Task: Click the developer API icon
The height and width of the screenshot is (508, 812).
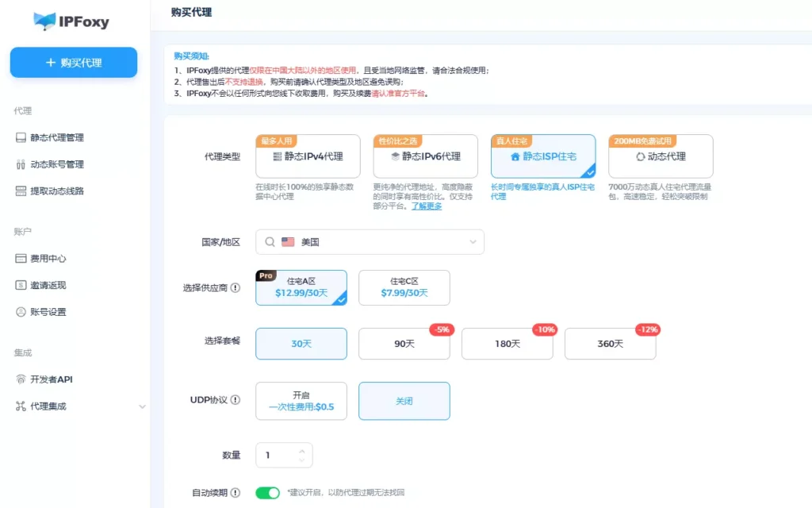Action: [x=21, y=379]
